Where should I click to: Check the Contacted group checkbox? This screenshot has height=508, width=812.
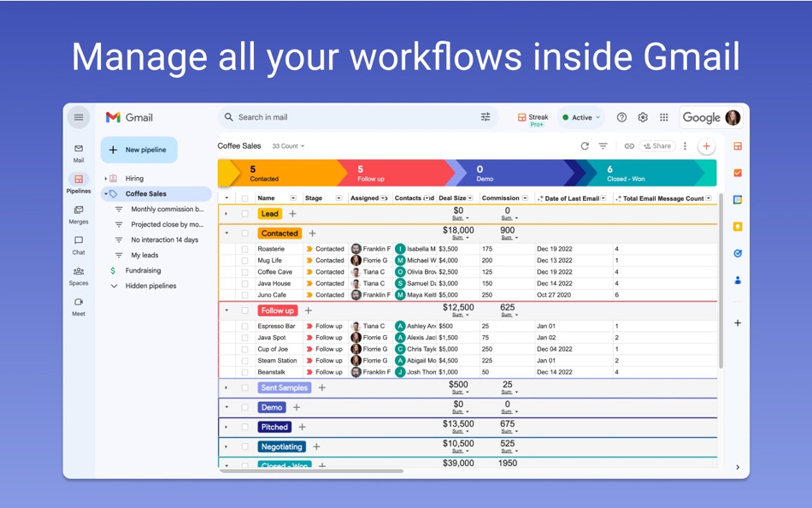coord(245,233)
